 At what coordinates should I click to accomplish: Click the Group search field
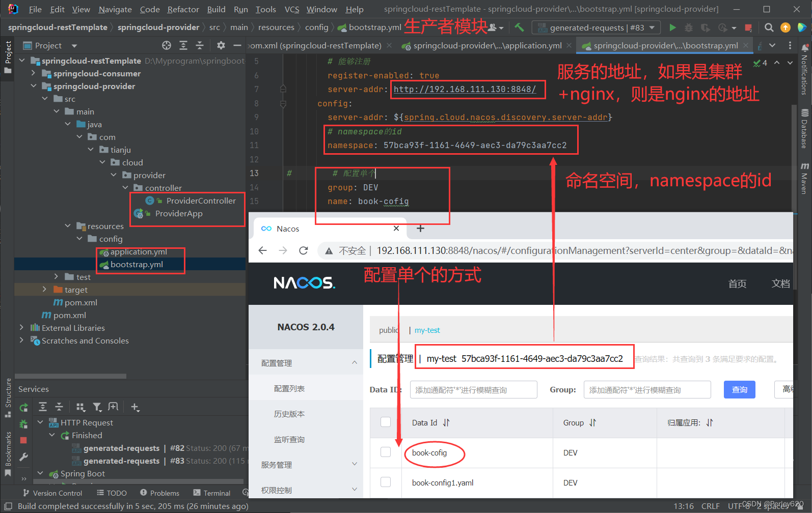647,390
